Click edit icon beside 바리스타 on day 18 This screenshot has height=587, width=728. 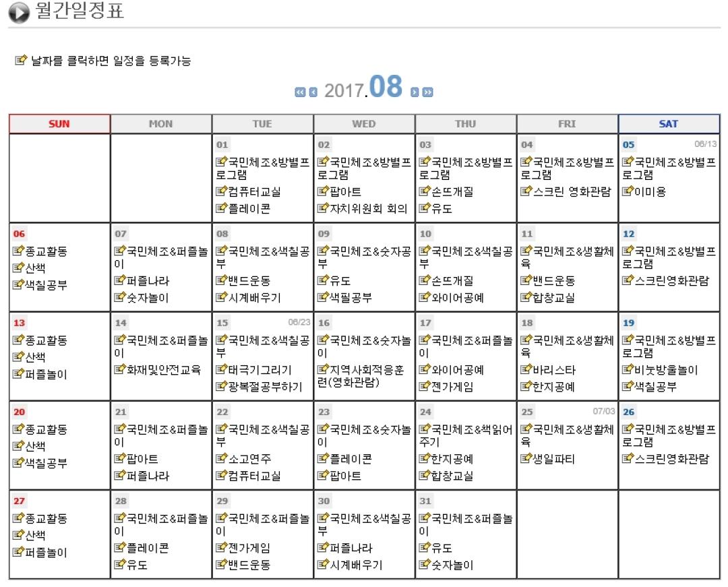(x=526, y=369)
